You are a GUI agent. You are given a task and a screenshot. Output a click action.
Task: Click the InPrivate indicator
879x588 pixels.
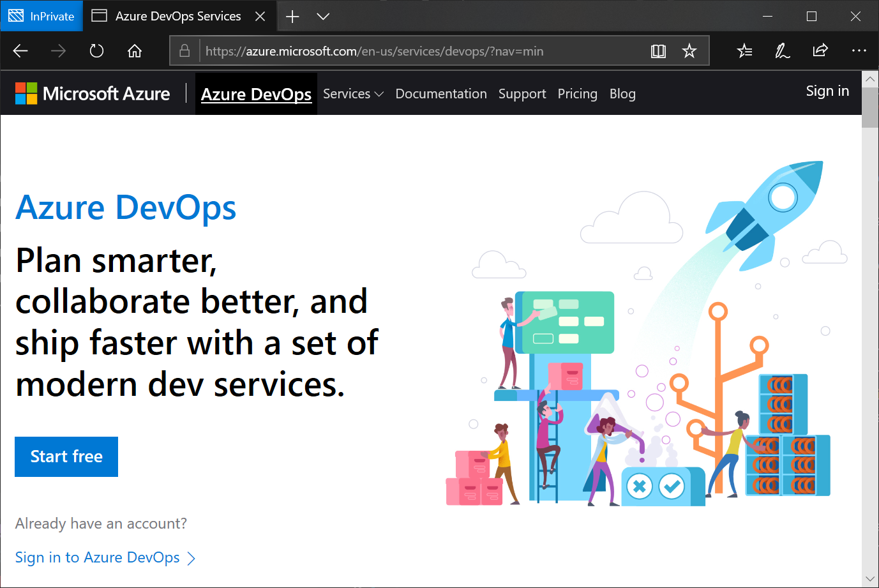42,16
